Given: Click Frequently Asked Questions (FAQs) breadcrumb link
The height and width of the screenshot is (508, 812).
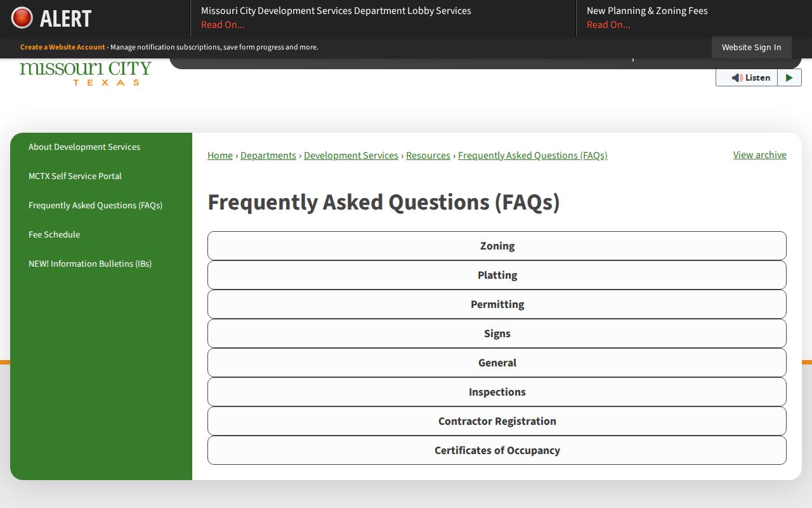Looking at the screenshot, I should click(533, 156).
